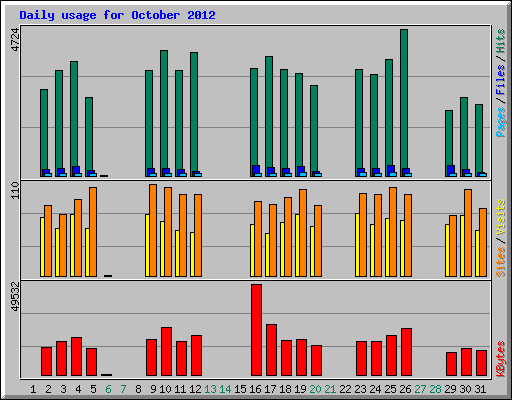The image size is (512, 400).
Task: Click the 'Visits' legend label
Action: (x=500, y=218)
